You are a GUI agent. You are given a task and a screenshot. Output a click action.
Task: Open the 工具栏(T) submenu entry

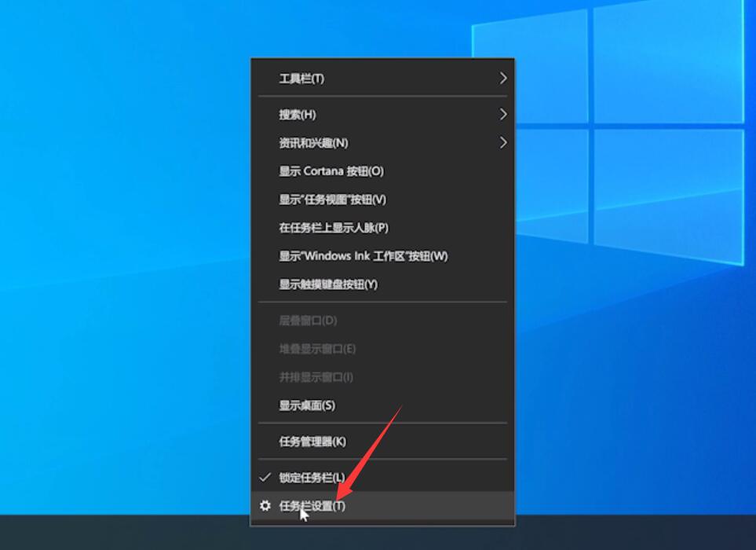(x=383, y=78)
